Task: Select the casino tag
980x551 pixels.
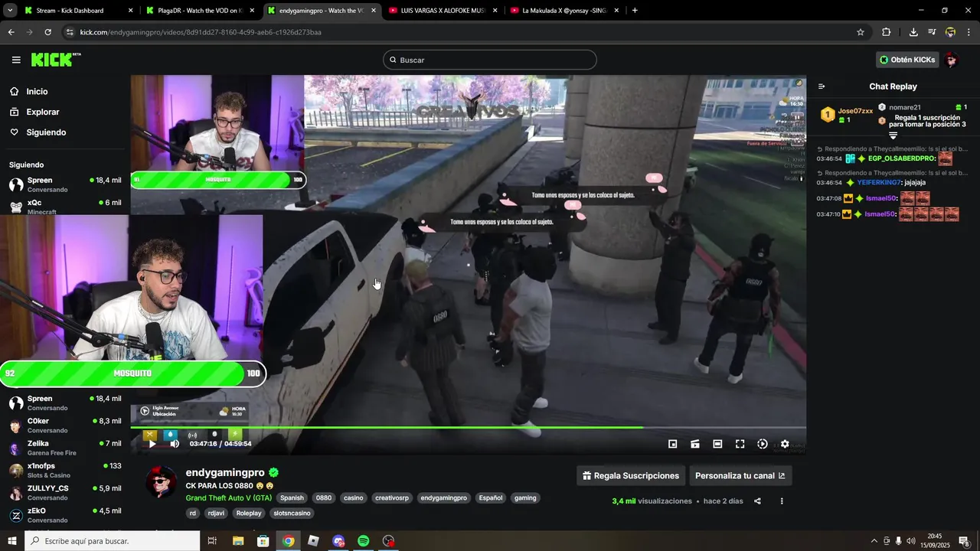Action: pos(354,497)
